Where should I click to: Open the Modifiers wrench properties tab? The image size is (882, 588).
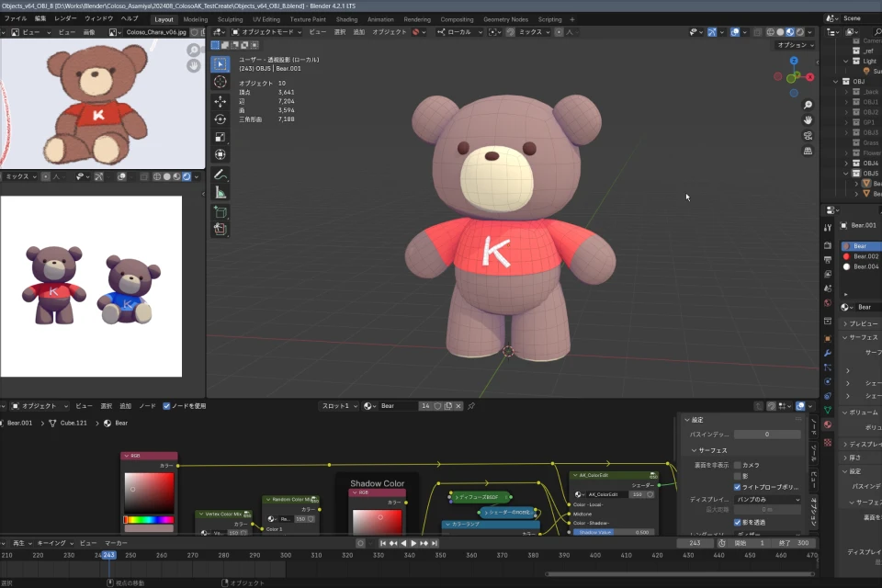coord(828,354)
